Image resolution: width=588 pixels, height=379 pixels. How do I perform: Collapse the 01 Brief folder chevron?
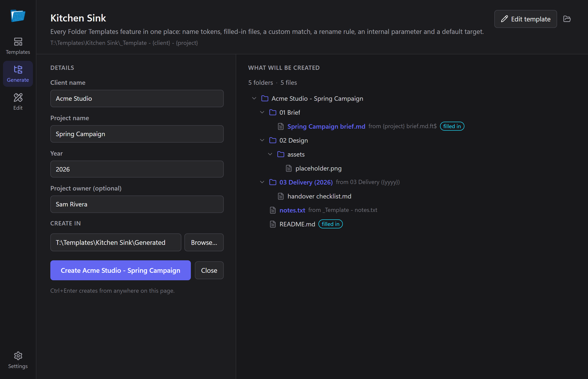pyautogui.click(x=262, y=112)
